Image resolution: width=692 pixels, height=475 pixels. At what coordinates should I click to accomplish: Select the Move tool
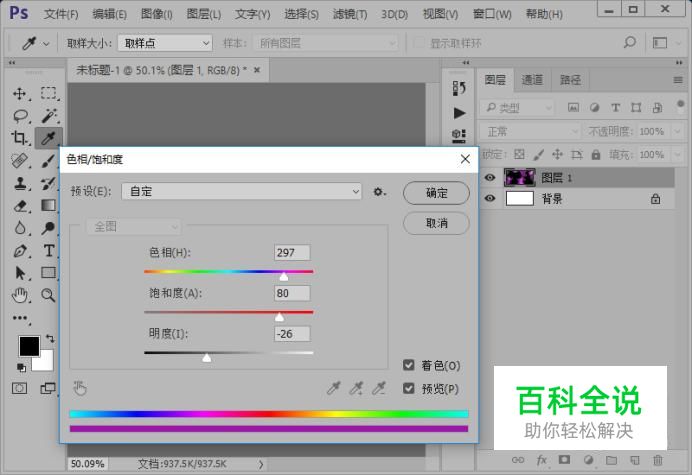point(20,94)
